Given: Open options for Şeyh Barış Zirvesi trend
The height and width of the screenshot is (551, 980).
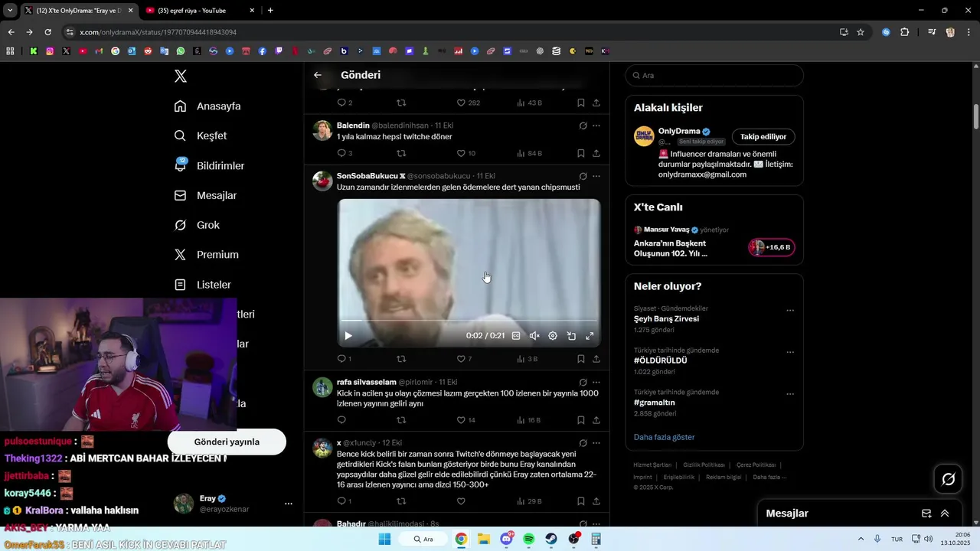Looking at the screenshot, I should (x=790, y=311).
